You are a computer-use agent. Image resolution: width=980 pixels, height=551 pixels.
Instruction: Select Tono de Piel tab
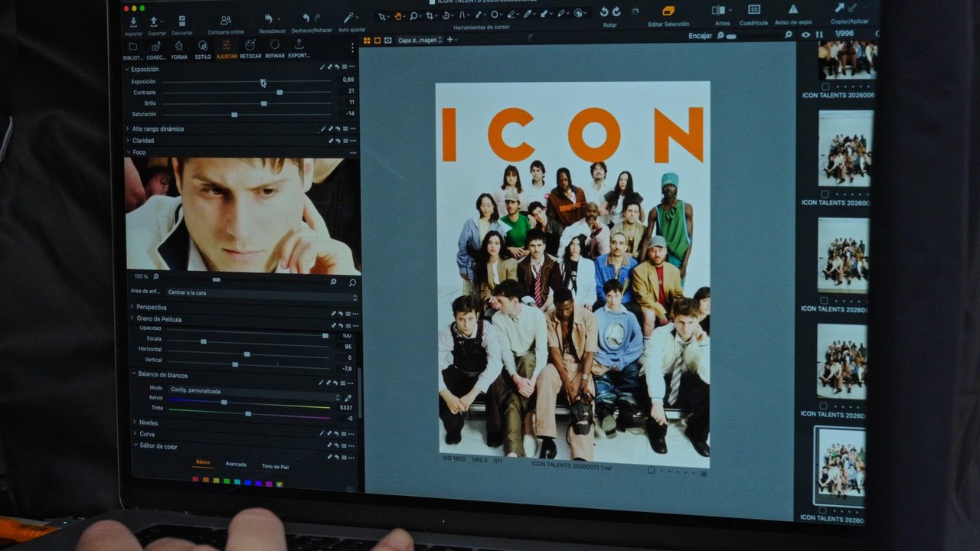point(276,466)
